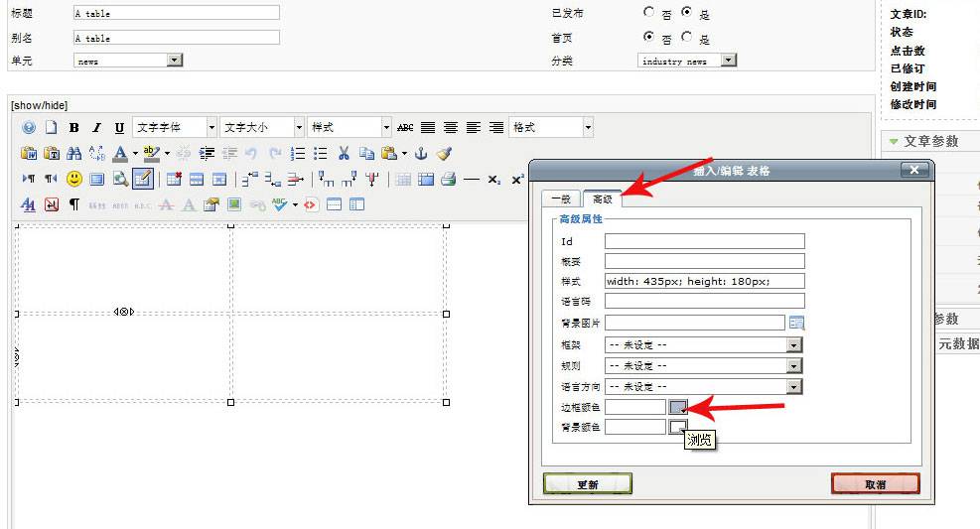Open the 框架 frame dropdown in the dialog
This screenshot has height=529, width=980.
(703, 344)
